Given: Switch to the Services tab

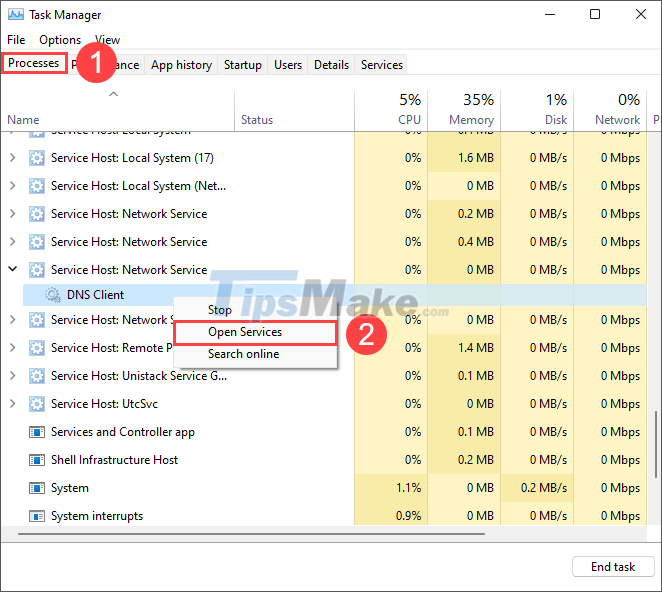Looking at the screenshot, I should pos(382,65).
